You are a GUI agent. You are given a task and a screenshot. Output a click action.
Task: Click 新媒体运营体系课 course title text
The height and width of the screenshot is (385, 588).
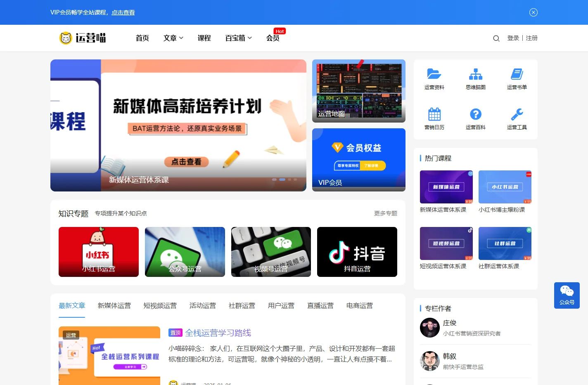pyautogui.click(x=443, y=210)
